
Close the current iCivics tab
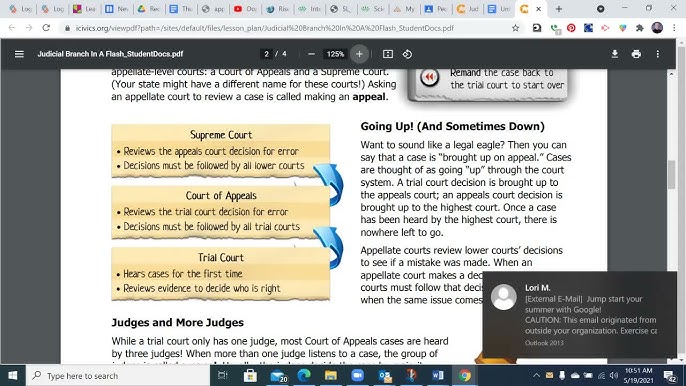click(539, 9)
